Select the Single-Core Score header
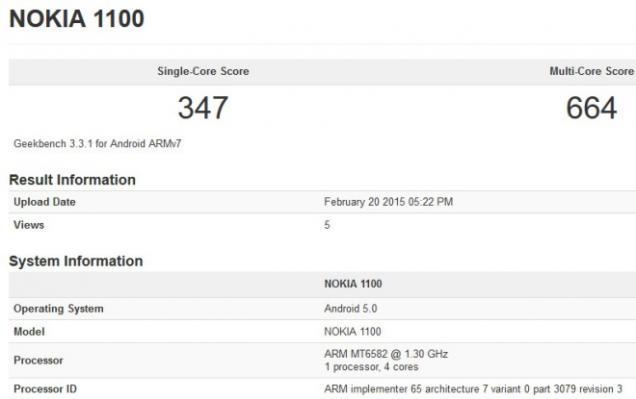636x399 pixels. [203, 71]
